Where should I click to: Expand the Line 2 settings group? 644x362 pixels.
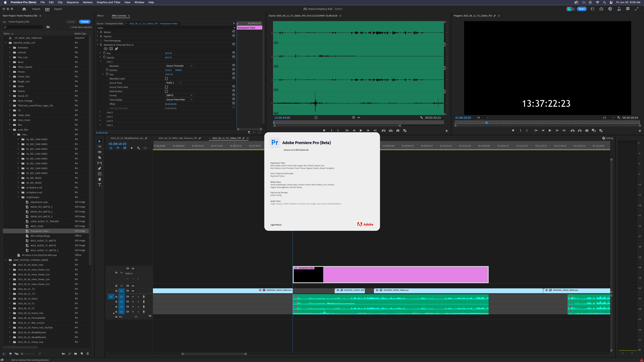(100, 112)
